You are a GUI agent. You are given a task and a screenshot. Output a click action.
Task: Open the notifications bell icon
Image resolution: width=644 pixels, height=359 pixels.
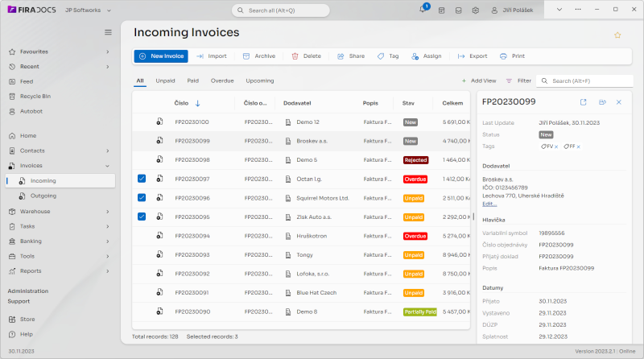(x=423, y=10)
